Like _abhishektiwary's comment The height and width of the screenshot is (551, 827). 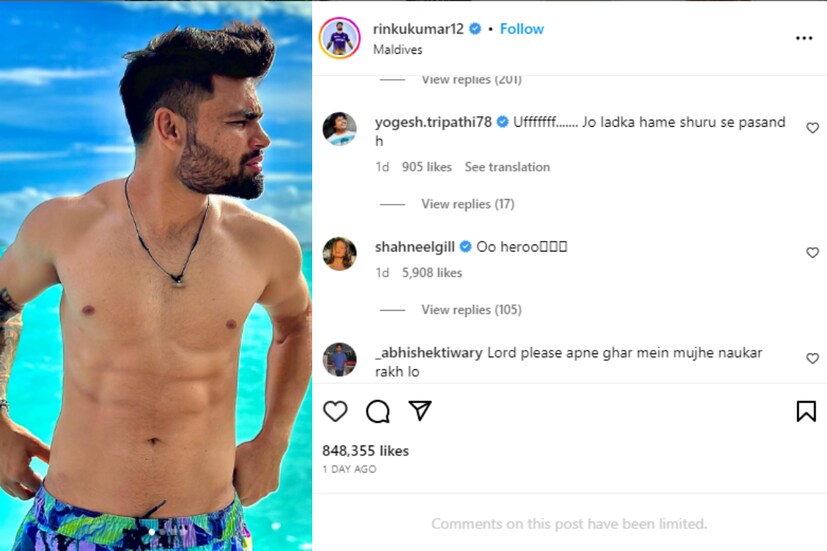point(812,358)
